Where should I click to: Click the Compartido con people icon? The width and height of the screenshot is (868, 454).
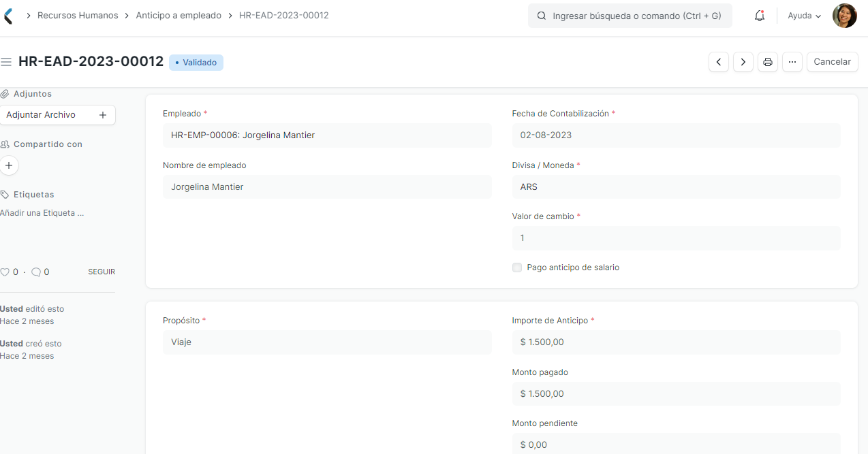click(5, 144)
